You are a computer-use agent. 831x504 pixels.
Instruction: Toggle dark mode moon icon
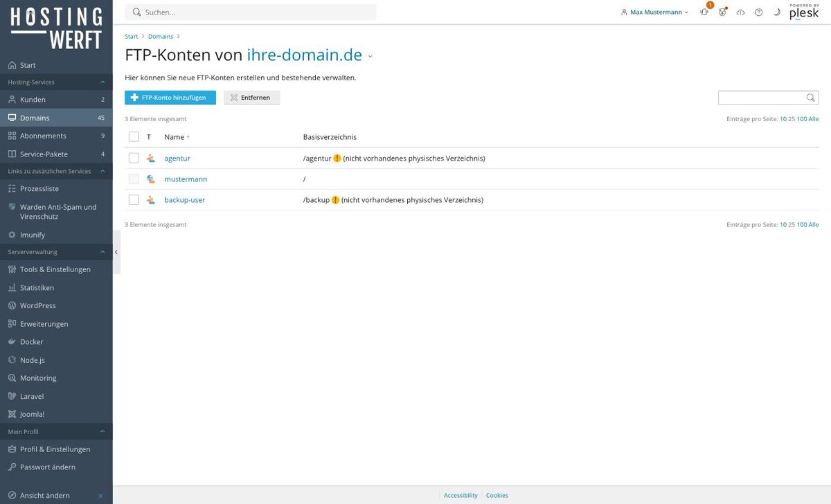pos(776,12)
